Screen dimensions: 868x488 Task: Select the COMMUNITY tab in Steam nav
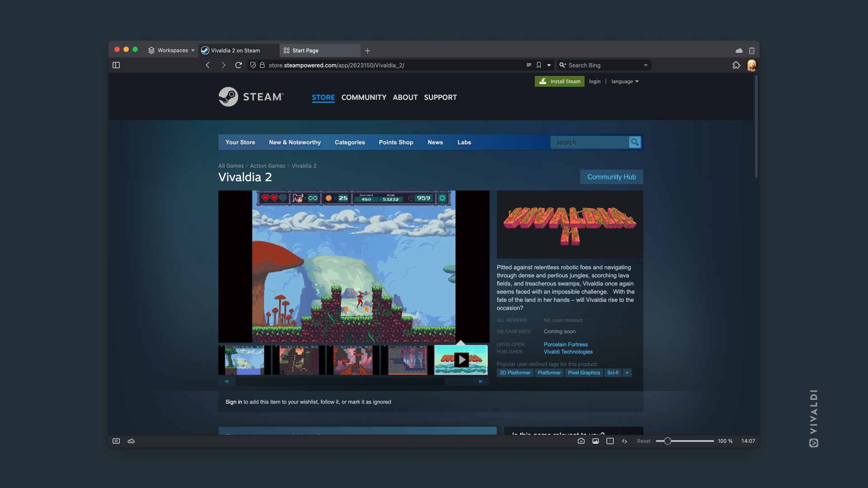(363, 97)
